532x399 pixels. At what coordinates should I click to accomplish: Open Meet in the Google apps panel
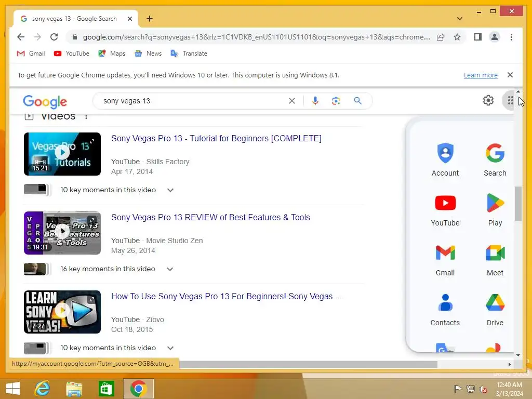(x=495, y=260)
